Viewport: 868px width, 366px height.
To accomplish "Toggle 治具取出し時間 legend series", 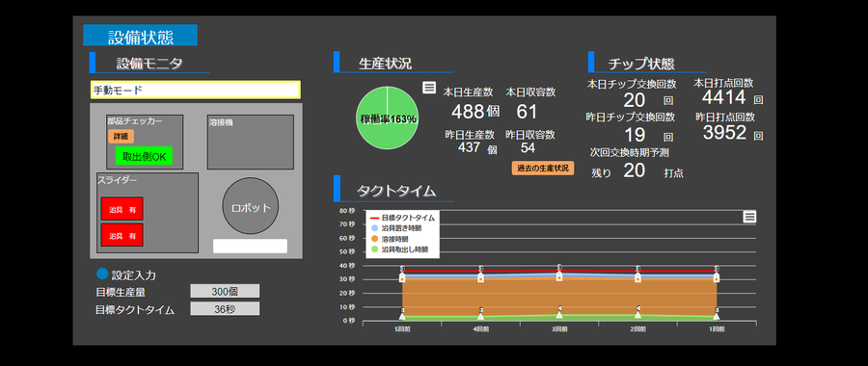I will [x=398, y=249].
